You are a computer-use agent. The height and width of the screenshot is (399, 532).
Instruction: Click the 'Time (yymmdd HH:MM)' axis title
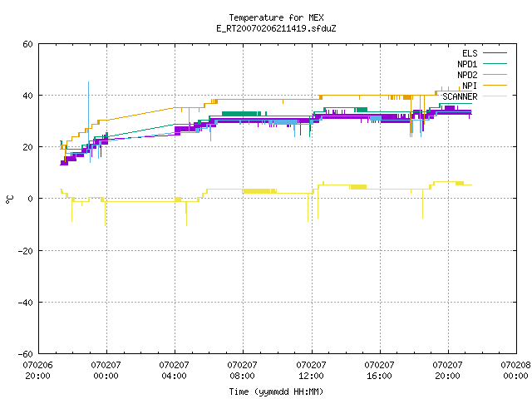276,392
